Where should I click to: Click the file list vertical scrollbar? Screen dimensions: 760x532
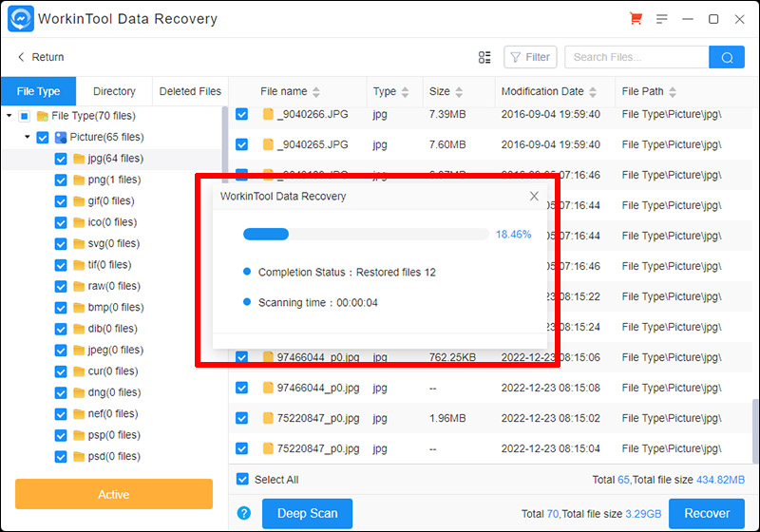[755, 430]
